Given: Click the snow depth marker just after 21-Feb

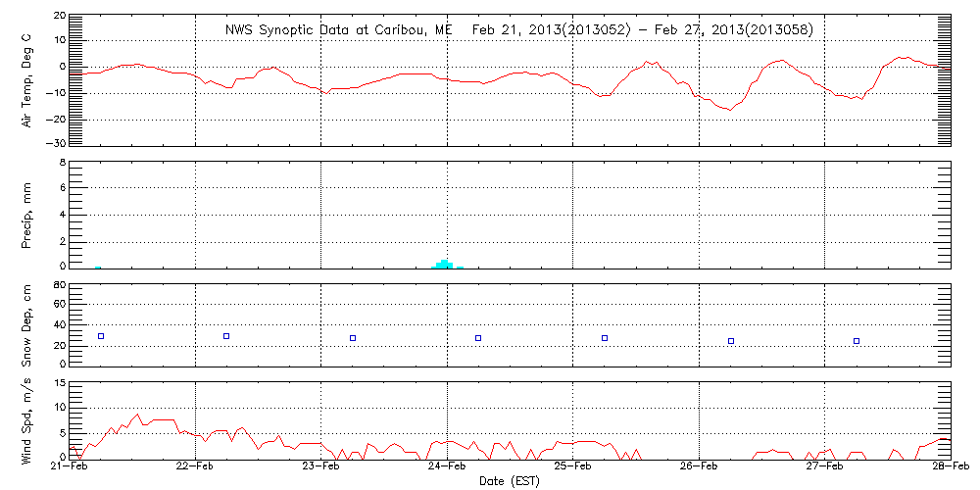Looking at the screenshot, I should point(100,336).
